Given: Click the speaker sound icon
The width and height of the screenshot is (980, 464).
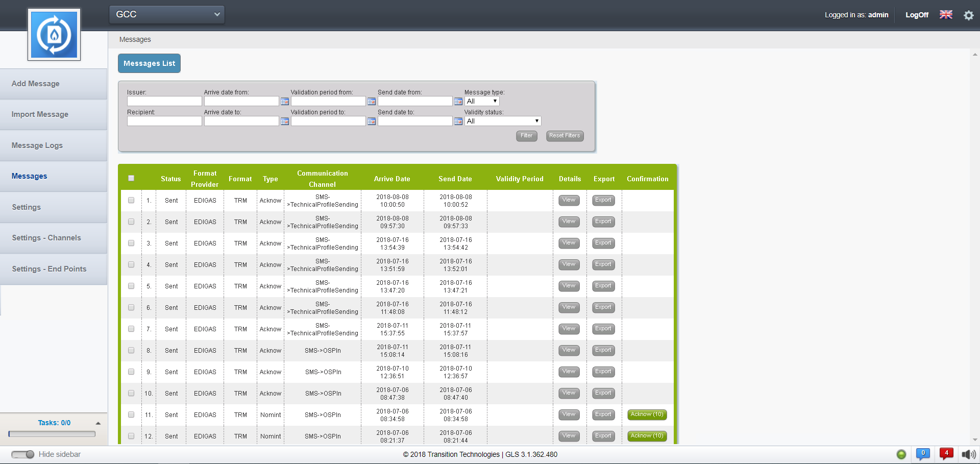Looking at the screenshot, I should point(968,454).
